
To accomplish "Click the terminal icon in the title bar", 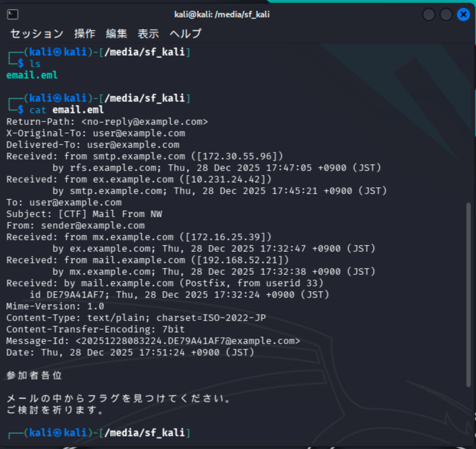I will 13,14.
